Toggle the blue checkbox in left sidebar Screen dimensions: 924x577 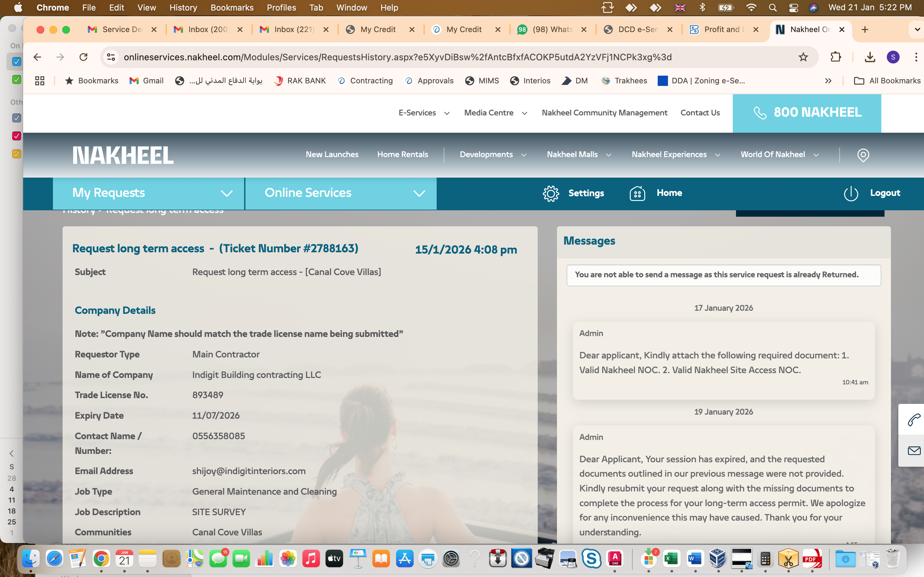(x=16, y=62)
